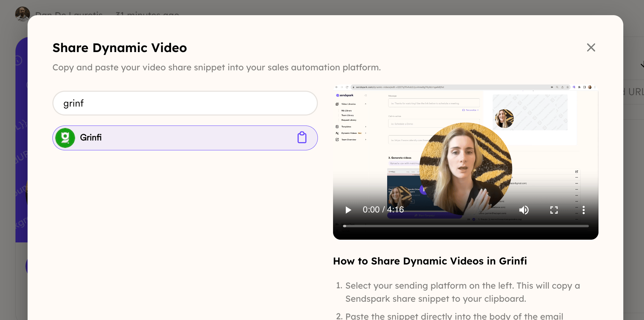Click step 1 Select your sending platform text
Viewport: 644px width, 320px height.
[463, 292]
